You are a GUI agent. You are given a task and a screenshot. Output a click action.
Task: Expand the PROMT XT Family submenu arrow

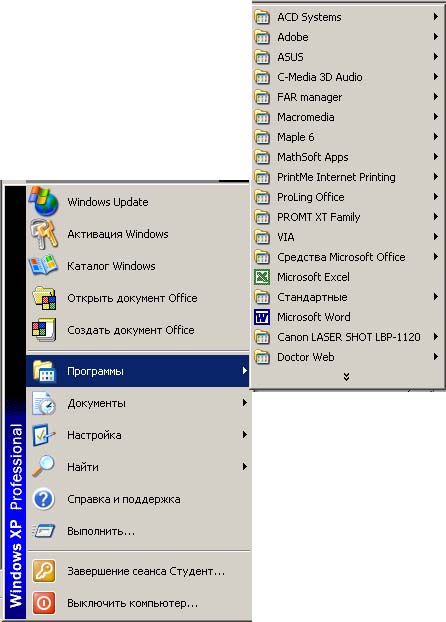[x=436, y=217]
